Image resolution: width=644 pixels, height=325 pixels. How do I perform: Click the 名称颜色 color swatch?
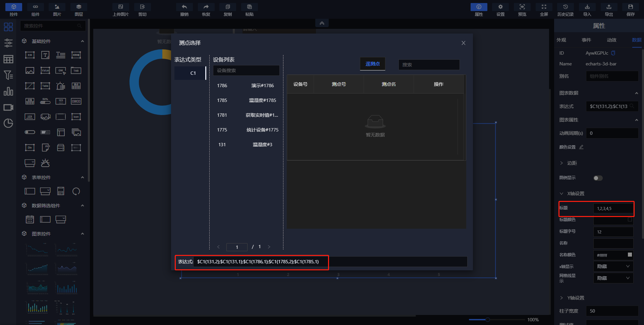[x=630, y=255]
